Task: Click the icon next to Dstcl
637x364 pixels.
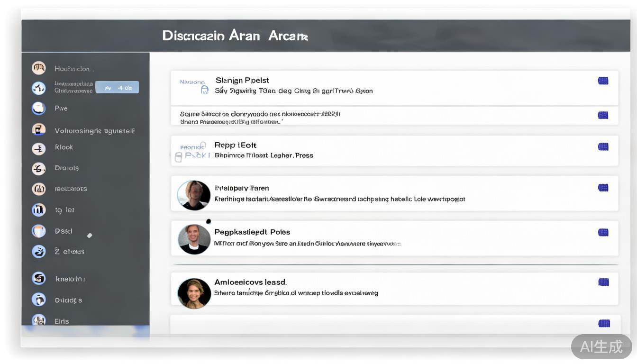Action: click(x=38, y=231)
